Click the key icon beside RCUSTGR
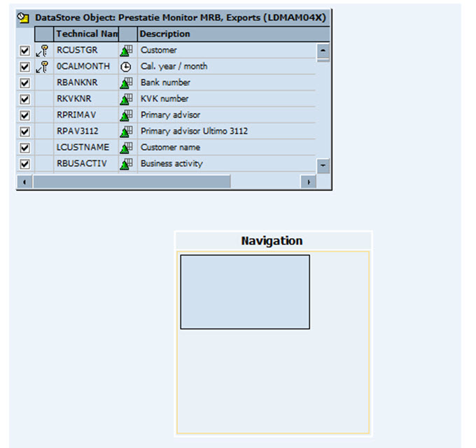 [x=43, y=50]
